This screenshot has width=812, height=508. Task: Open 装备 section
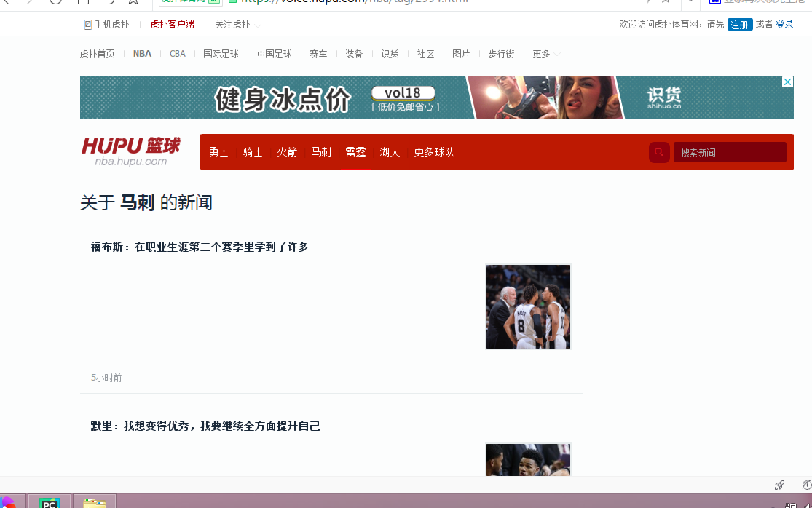pos(354,54)
